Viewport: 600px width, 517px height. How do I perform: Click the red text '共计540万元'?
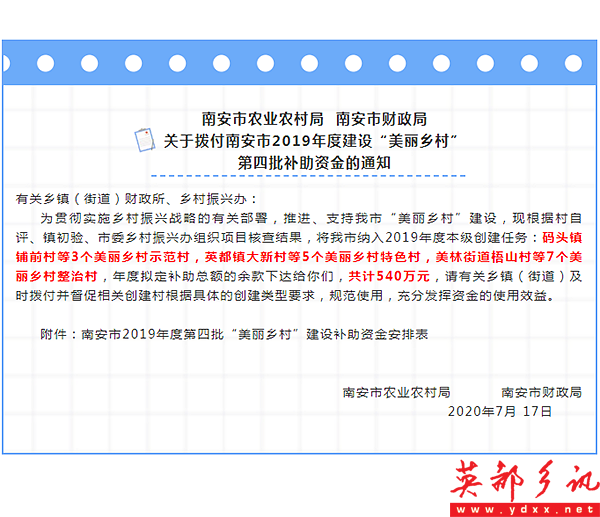click(389, 276)
